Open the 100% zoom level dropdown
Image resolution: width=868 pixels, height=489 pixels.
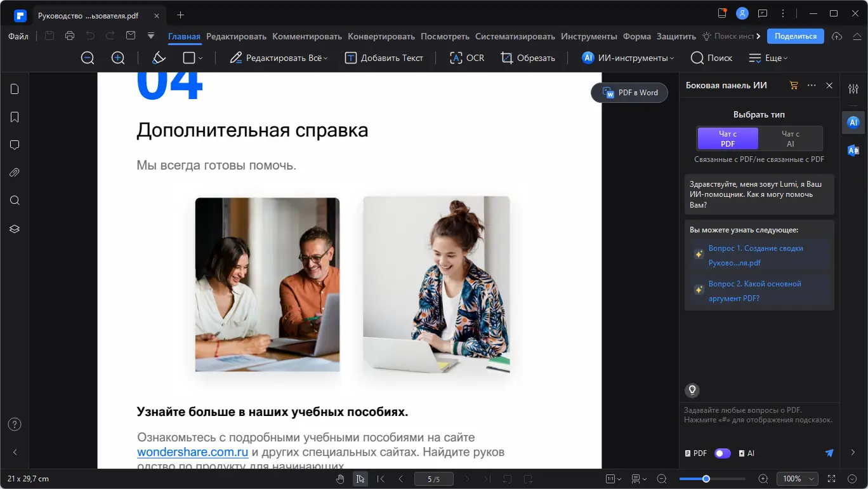pyautogui.click(x=797, y=478)
